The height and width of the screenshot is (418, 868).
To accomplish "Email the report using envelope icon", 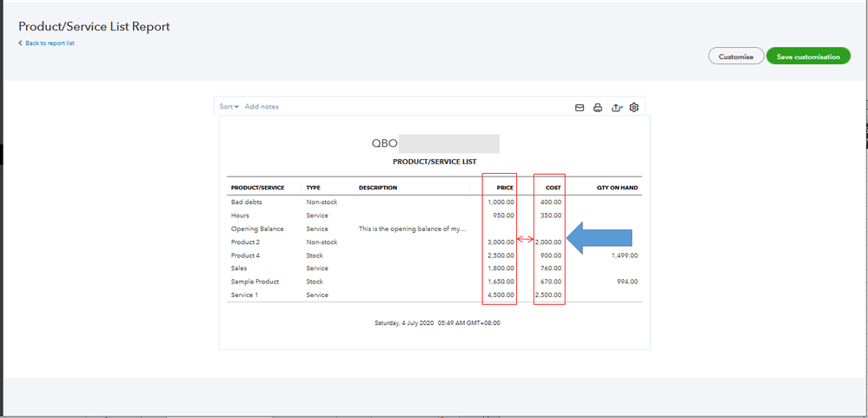I will click(580, 108).
